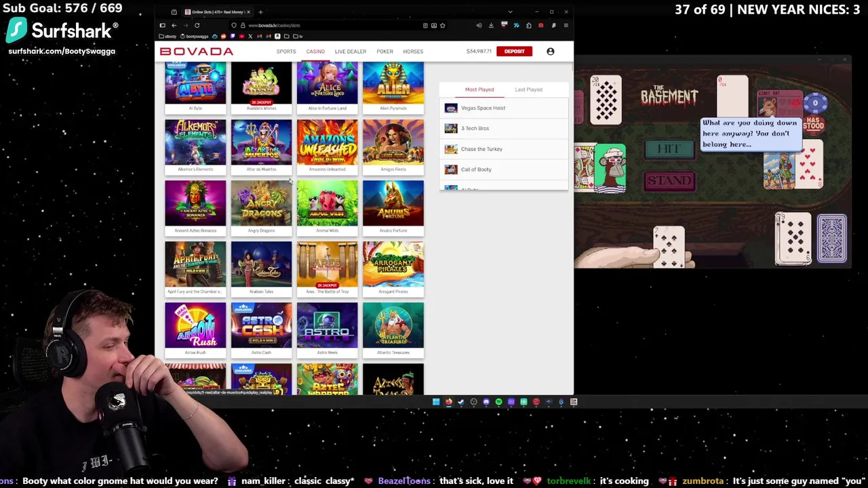Click the $34,987.71 balance
Image resolution: width=868 pixels, height=488 pixels.
coord(479,52)
